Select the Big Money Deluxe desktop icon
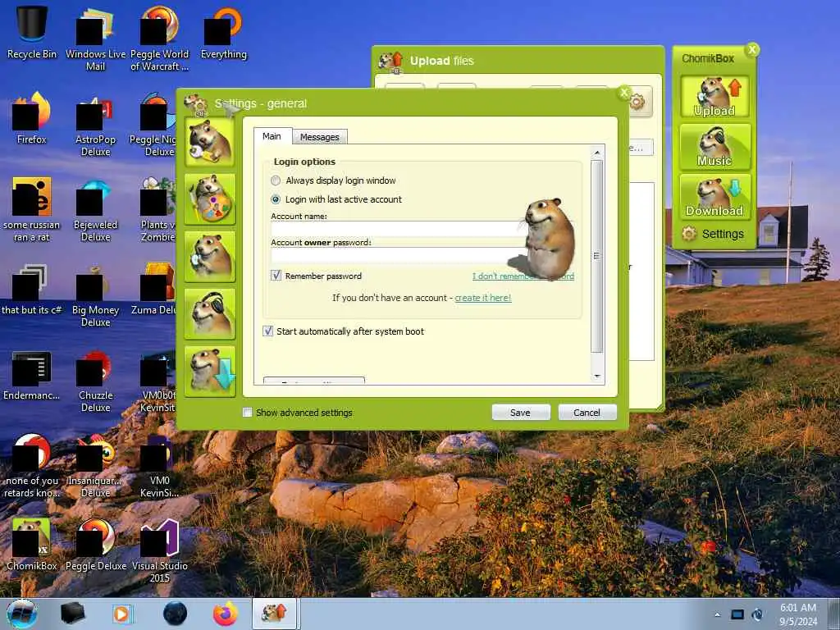Viewport: 840px width, 630px height. click(x=95, y=295)
